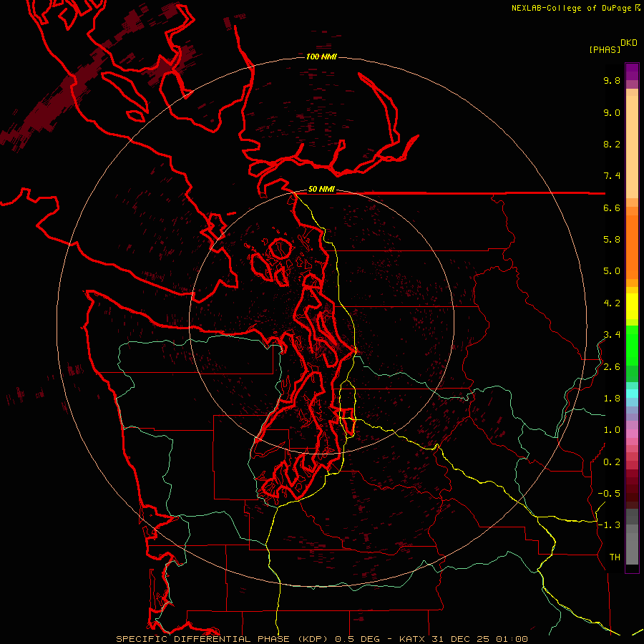Click the 8.2 value on the color scale
The width and height of the screenshot is (644, 644).
612,144
